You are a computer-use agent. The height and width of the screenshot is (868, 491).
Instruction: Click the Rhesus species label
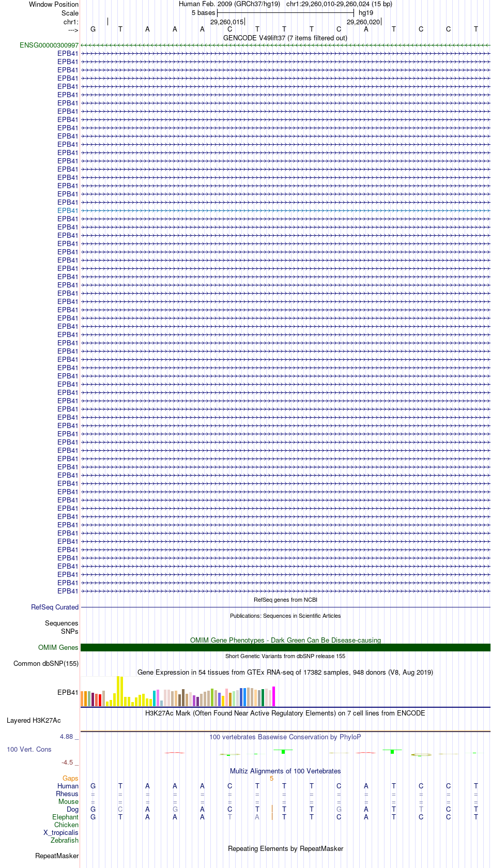point(67,794)
